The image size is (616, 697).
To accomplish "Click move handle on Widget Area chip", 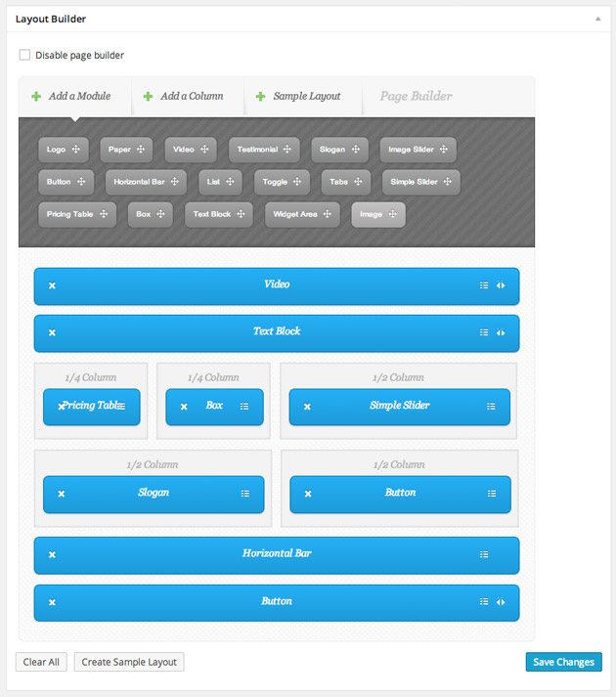I will click(328, 214).
